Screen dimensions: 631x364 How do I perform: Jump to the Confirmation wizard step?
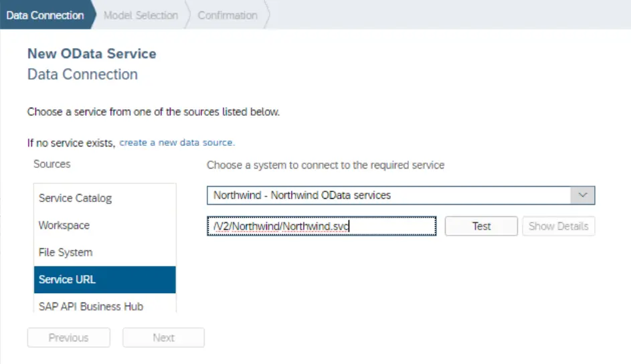tap(228, 15)
